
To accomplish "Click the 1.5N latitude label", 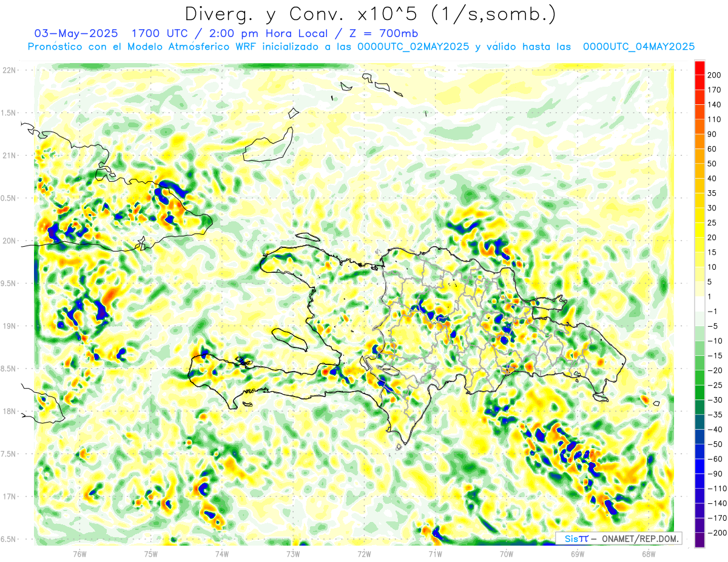I will coord(9,113).
